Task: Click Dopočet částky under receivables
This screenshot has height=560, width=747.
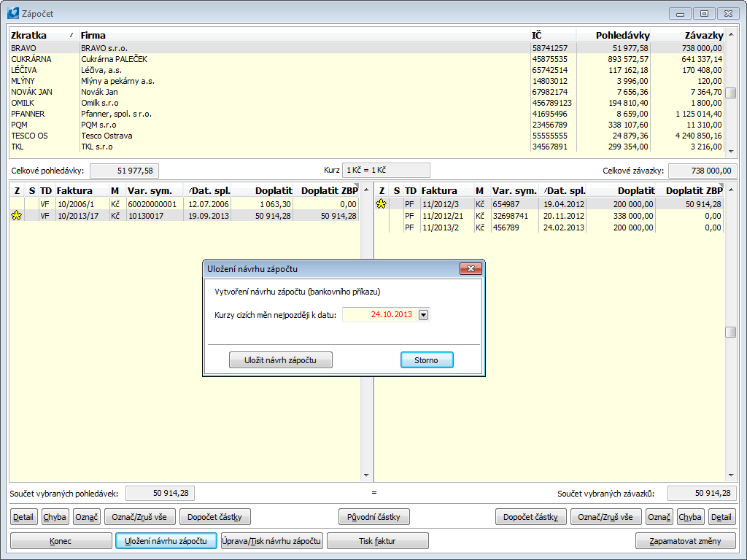Action: pyautogui.click(x=215, y=517)
